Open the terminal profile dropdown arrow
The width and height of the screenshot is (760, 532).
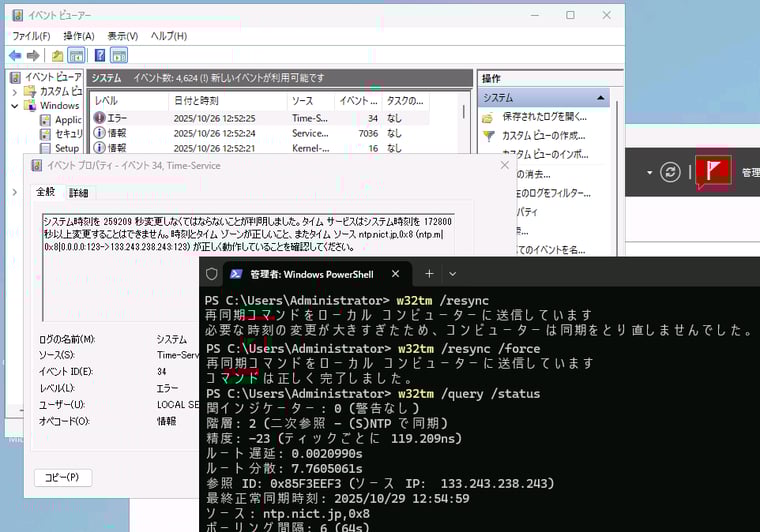[x=452, y=274]
